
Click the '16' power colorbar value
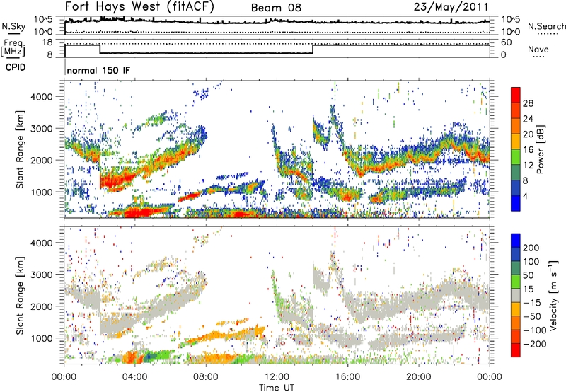pyautogui.click(x=528, y=150)
